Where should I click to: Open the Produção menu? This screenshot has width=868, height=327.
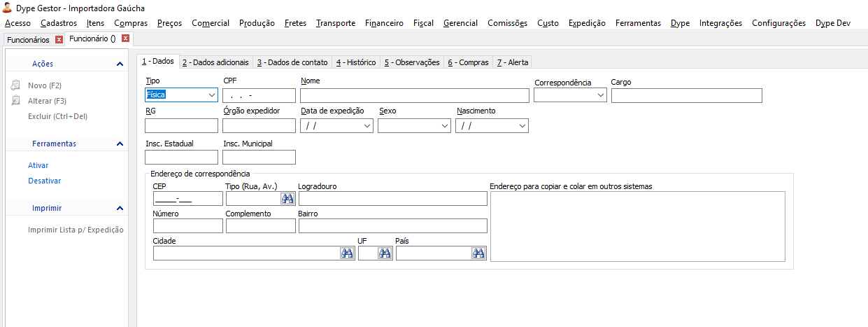point(257,23)
